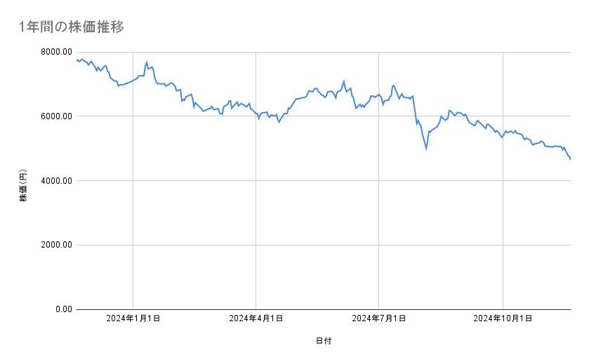Click the 6000.00 y-axis label
This screenshot has height=364, width=589.
pyautogui.click(x=55, y=116)
